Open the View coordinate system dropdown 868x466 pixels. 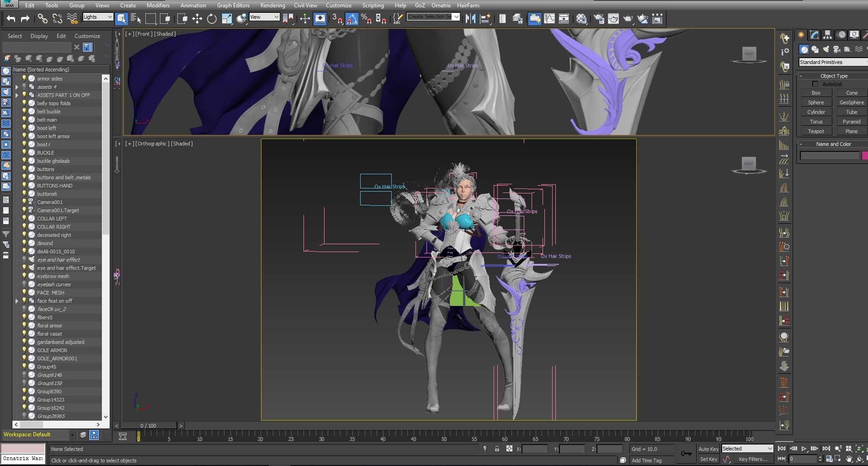[264, 17]
